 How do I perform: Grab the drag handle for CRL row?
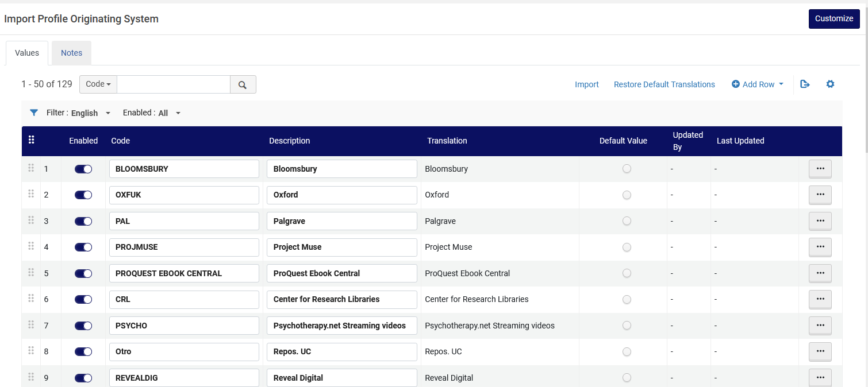click(x=31, y=298)
